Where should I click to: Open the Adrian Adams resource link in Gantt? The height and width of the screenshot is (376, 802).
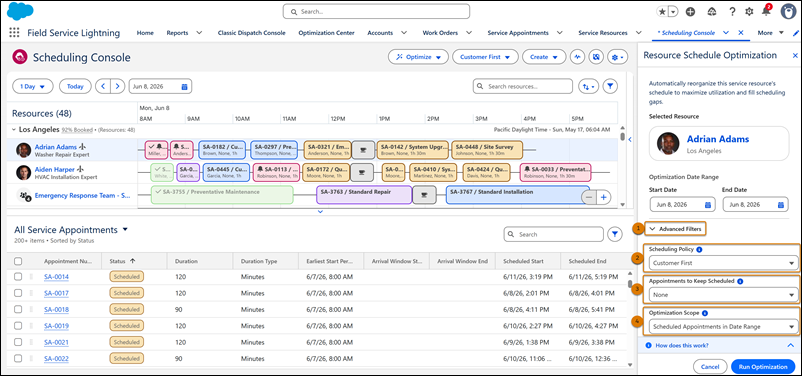[56, 147]
